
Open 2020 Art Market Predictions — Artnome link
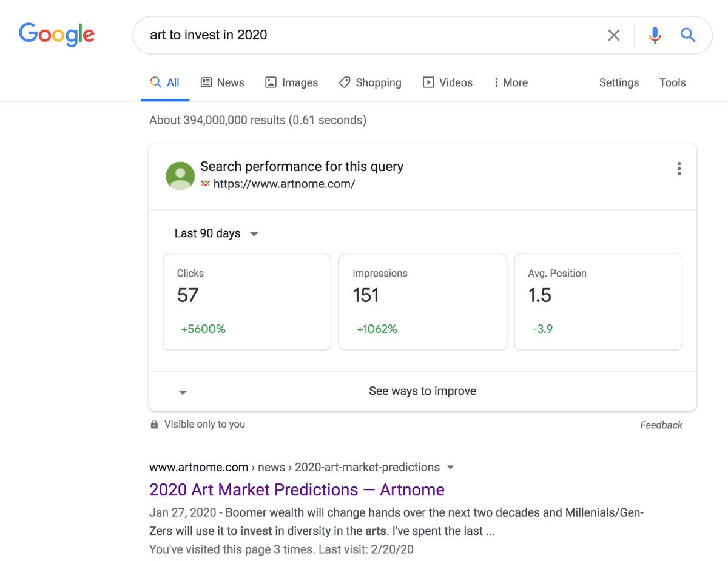point(297,489)
